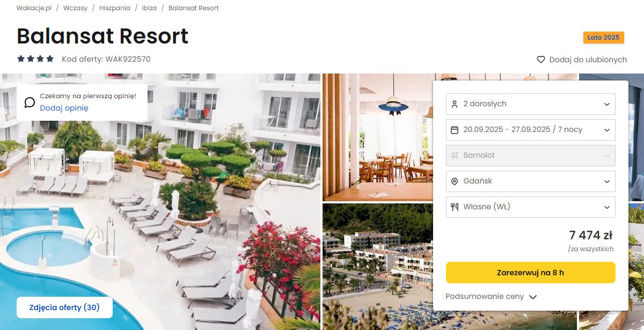Open the Ibiza breadcrumb link
The image size is (644, 330).
point(149,8)
